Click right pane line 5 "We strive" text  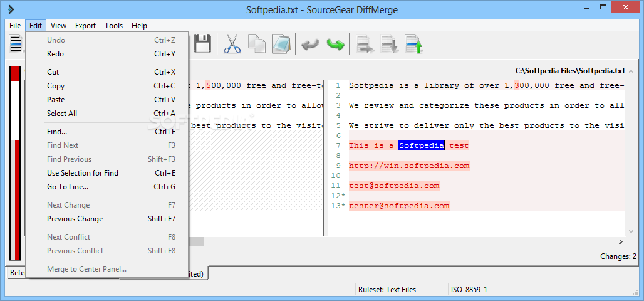(487, 125)
